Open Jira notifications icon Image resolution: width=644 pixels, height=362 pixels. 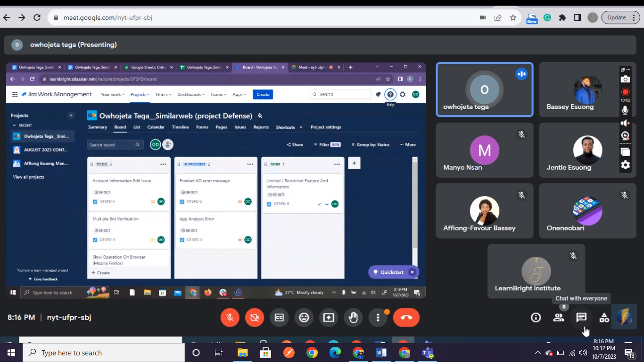(378, 94)
